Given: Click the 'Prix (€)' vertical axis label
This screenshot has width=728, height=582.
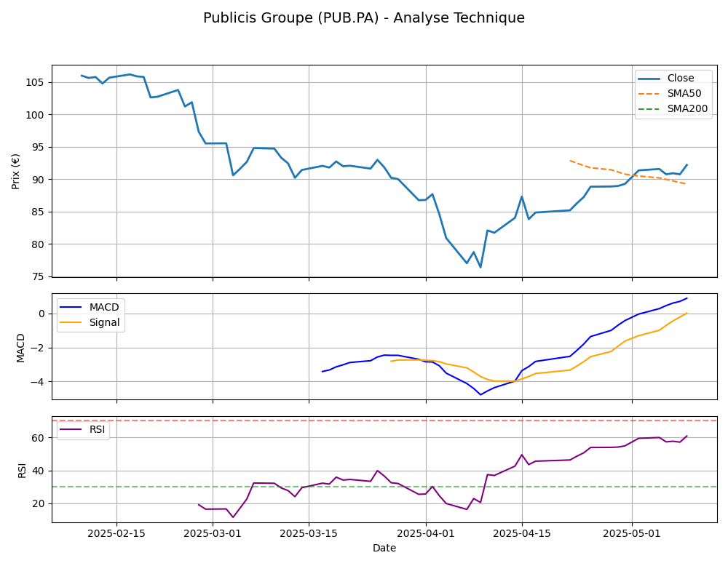Looking at the screenshot, I should pos(16,171).
